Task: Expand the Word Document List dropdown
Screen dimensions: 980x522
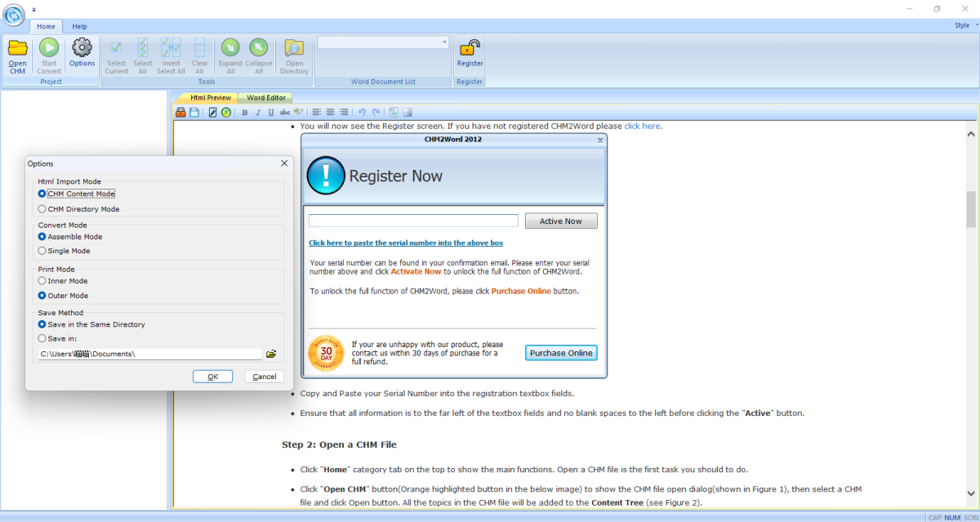Action: pos(444,42)
